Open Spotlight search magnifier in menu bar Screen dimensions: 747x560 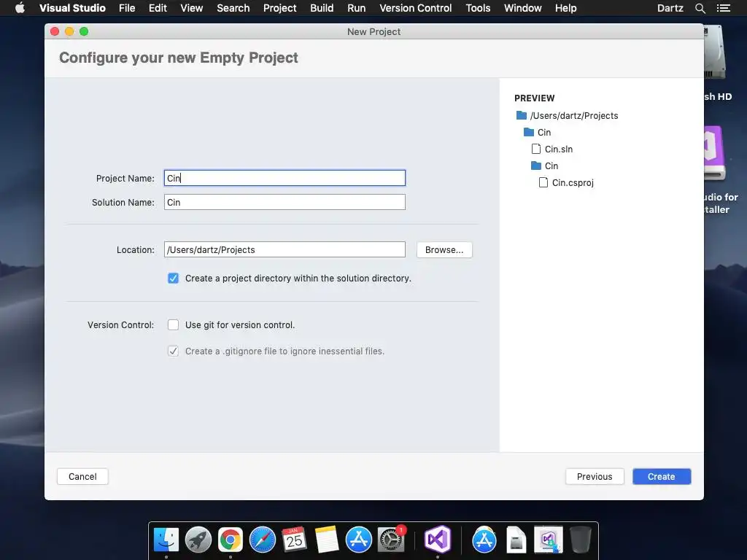click(700, 8)
